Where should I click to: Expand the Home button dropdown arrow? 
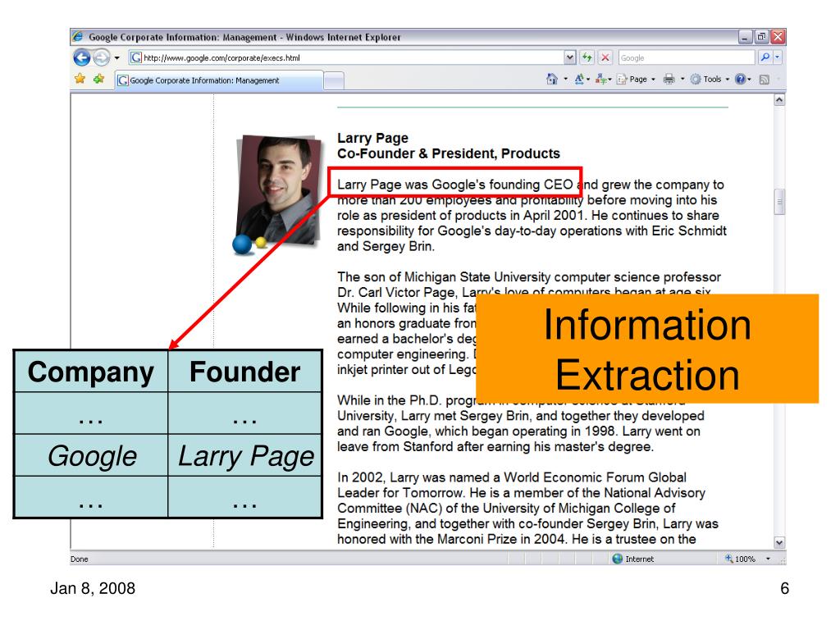[566, 80]
